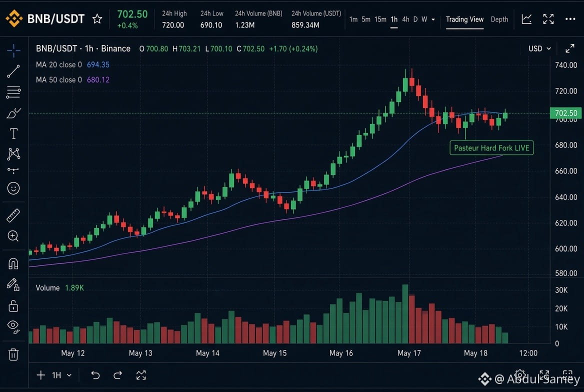Select the 1h timeframe
Screen dimensions: 584x392
click(394, 19)
